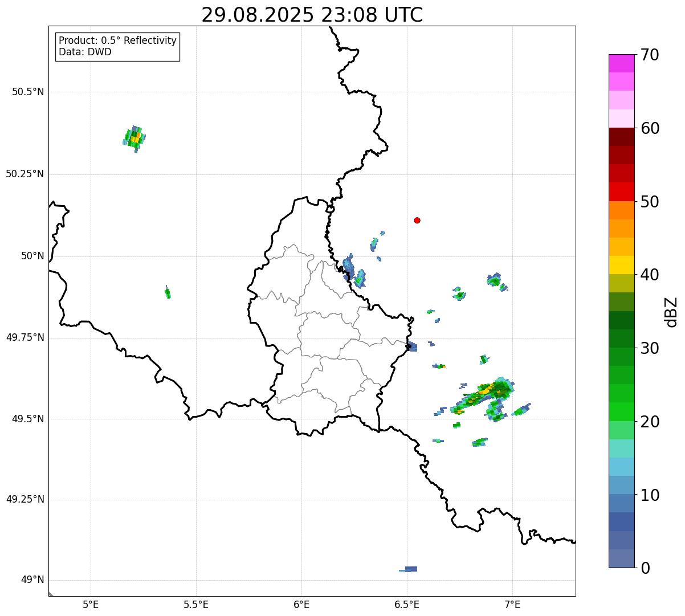Image resolution: width=685 pixels, height=616 pixels.
Task: Click the echo cluster near 6.9°E 49.92°N
Action: [x=495, y=280]
